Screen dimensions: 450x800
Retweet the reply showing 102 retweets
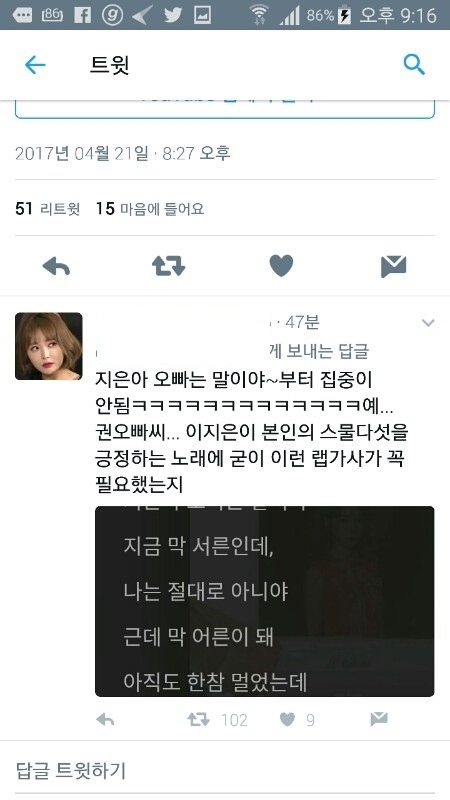198,720
